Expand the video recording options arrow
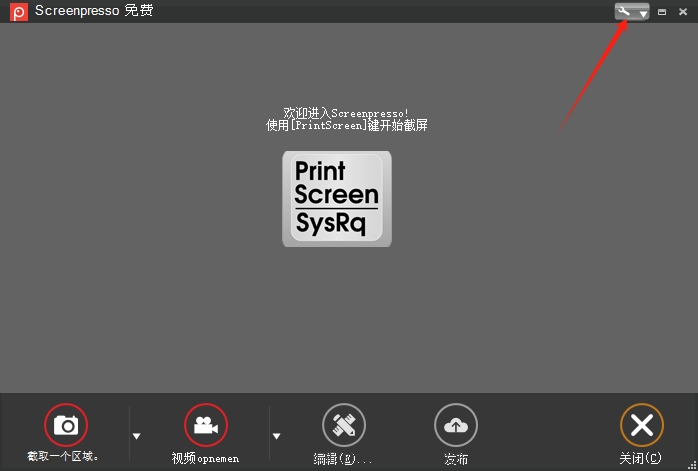This screenshot has width=698, height=471. 277,436
